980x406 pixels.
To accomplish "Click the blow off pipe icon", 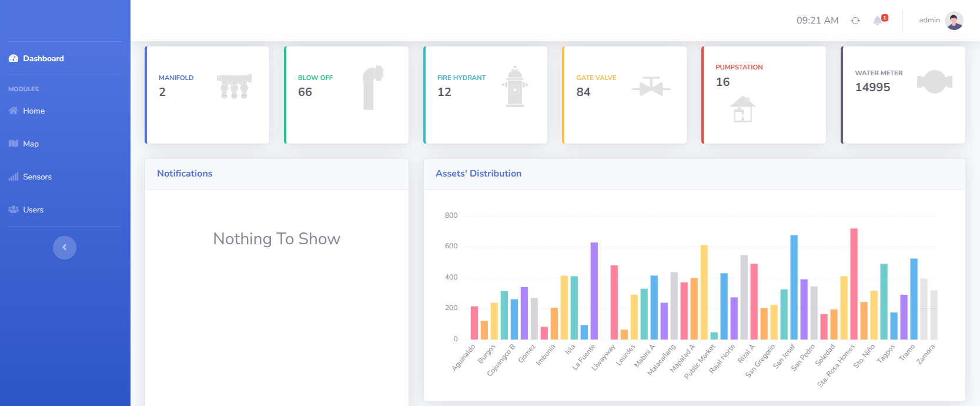I will click(372, 88).
